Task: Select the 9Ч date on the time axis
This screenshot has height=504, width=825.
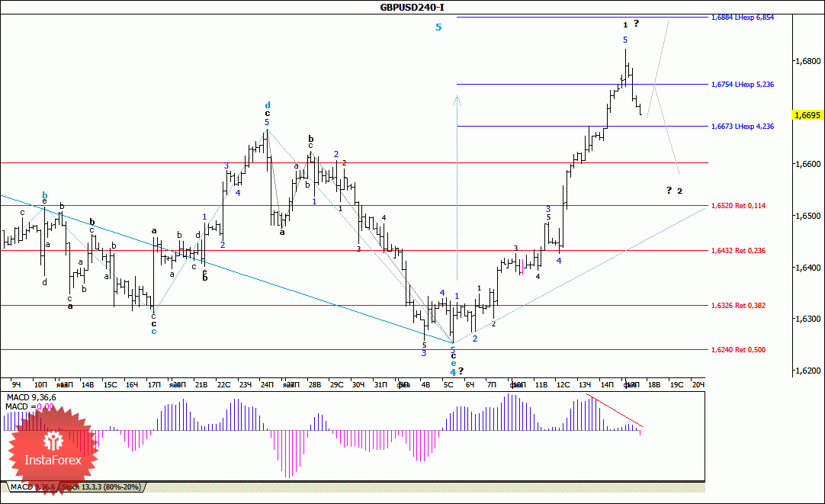Action: click(x=16, y=385)
